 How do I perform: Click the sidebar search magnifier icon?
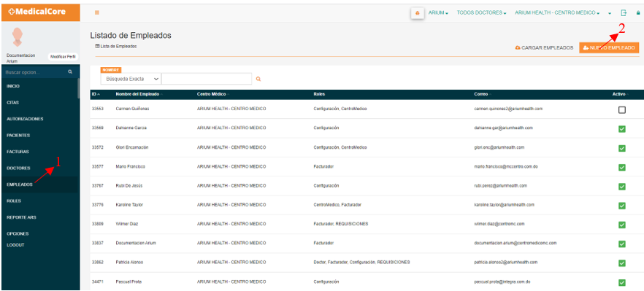point(70,71)
